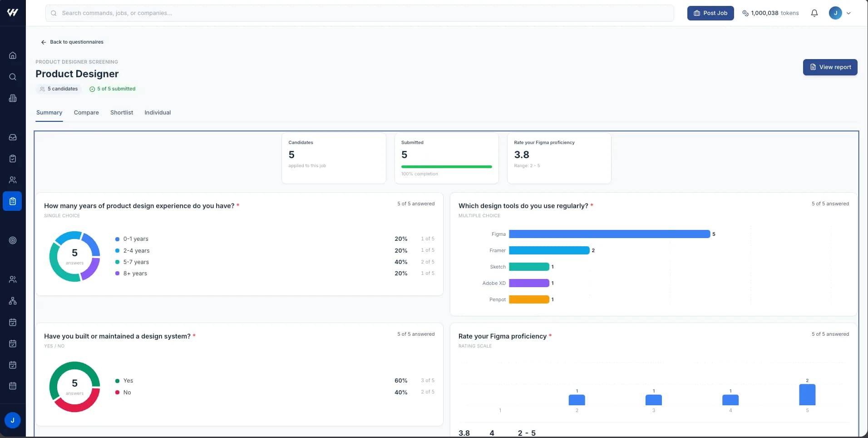Click the back arrow icon
This screenshot has width=868, height=438.
[x=44, y=42]
